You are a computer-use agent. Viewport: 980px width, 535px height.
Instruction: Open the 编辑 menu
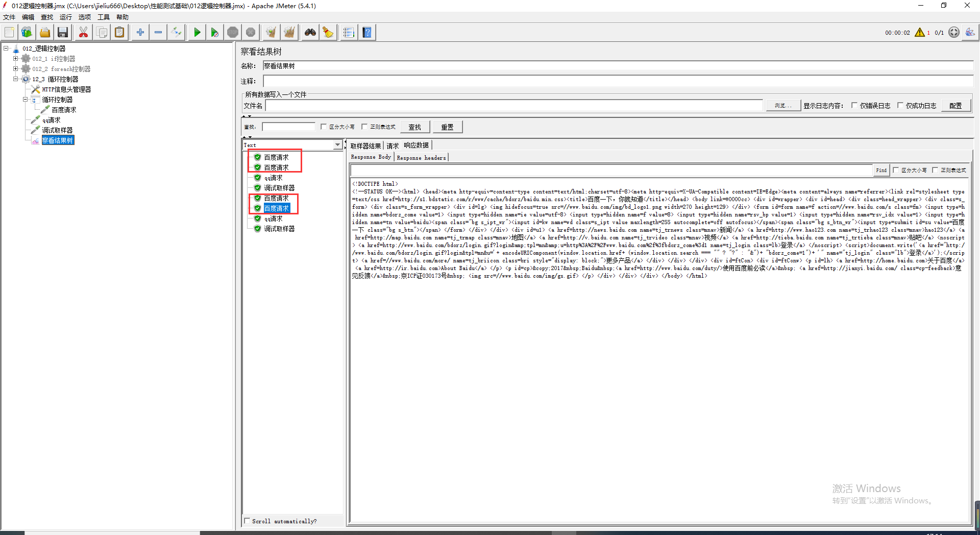click(x=28, y=17)
